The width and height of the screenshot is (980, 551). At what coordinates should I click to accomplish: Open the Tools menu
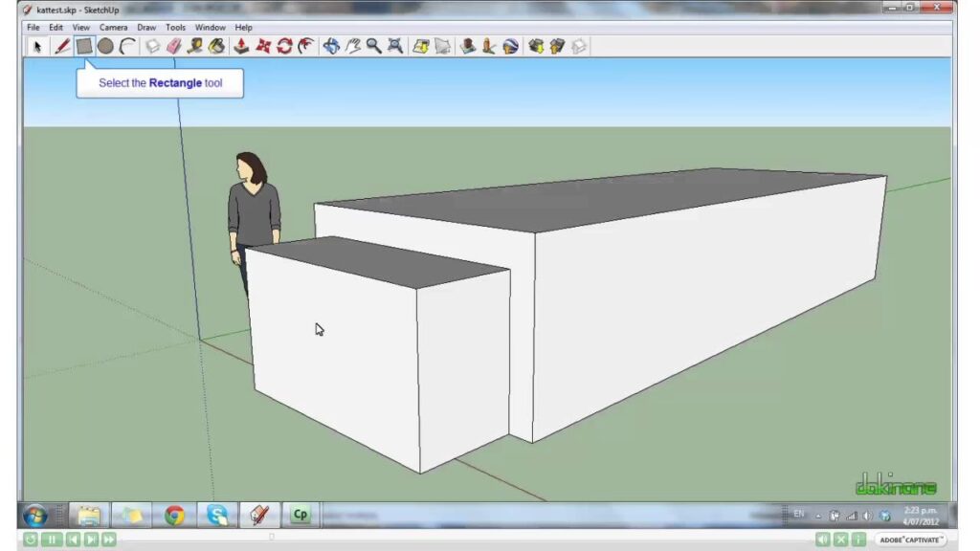tap(175, 28)
